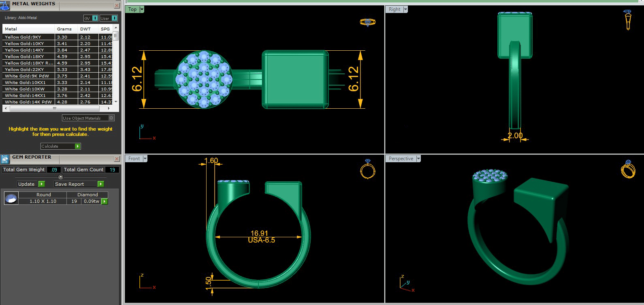Click the Library: Akki-Metal label

[21, 18]
